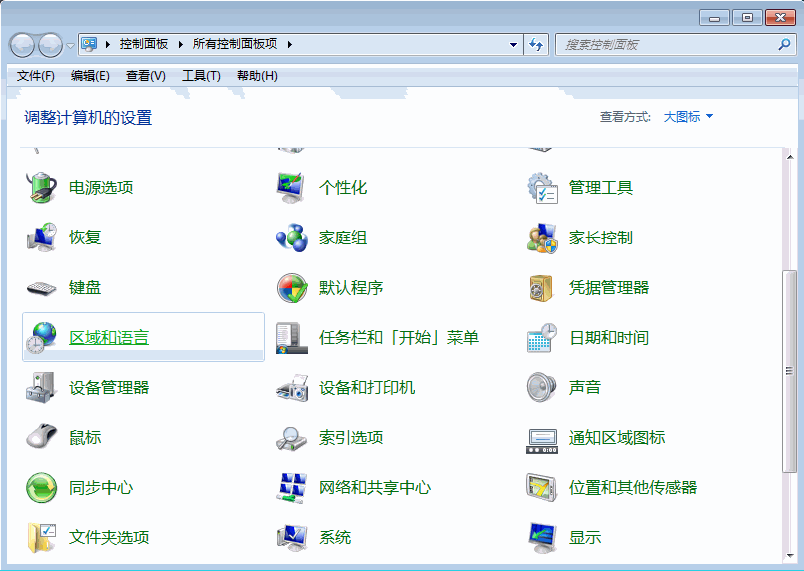This screenshot has height=571, width=804.
Task: Go forward with the Forward button
Action: coord(50,45)
